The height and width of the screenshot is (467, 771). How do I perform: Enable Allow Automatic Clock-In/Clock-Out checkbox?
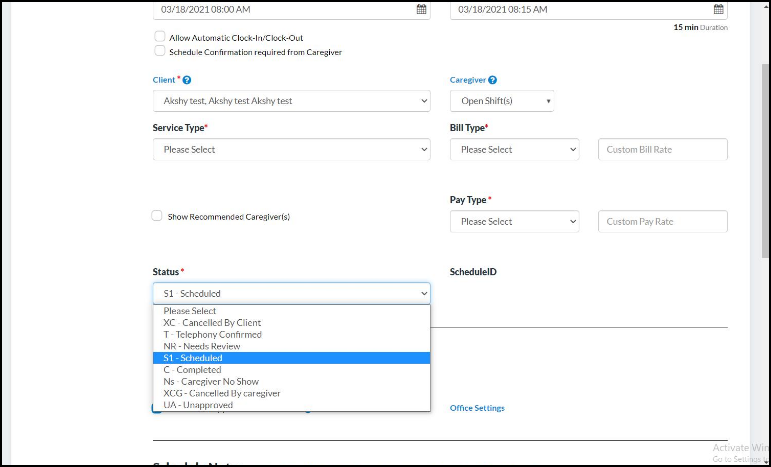[159, 37]
